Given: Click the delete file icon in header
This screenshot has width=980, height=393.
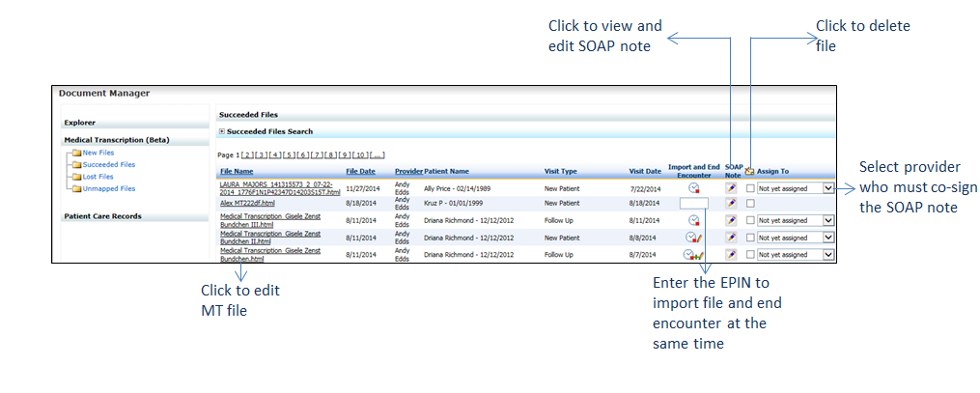Looking at the screenshot, I should tap(750, 171).
